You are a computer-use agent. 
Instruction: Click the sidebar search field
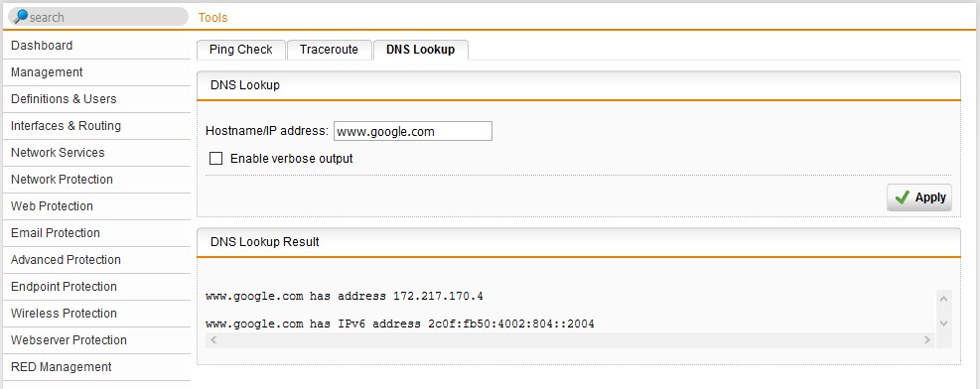98,17
